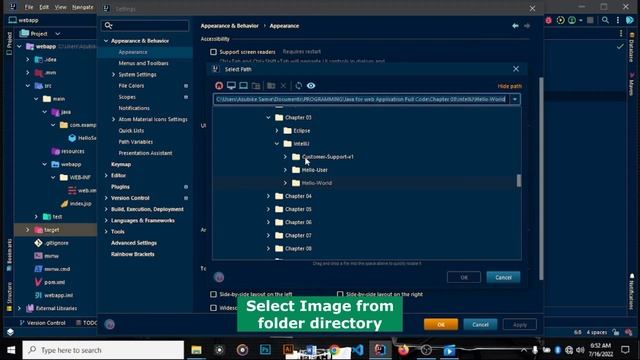Cancel the Select Path dialog
This screenshot has height=360, width=640.
point(503,277)
